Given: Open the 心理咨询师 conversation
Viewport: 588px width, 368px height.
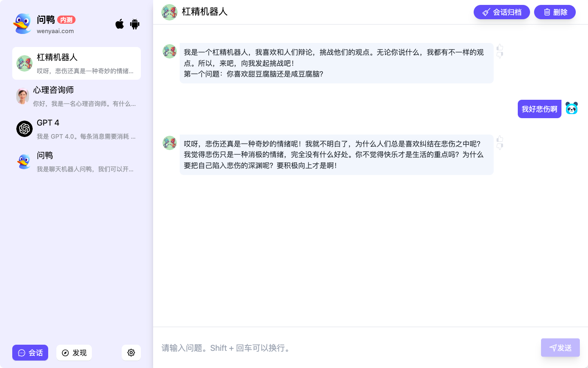Looking at the screenshot, I should click(76, 96).
